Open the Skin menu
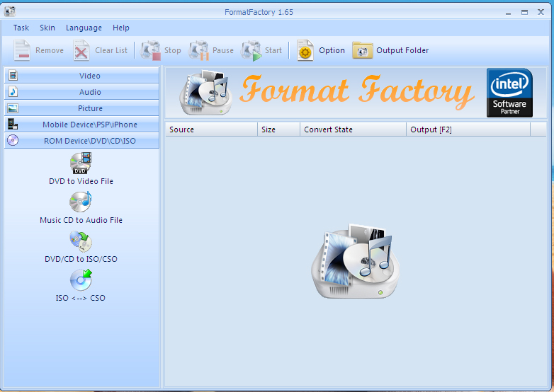The height and width of the screenshot is (392, 554). pos(47,28)
